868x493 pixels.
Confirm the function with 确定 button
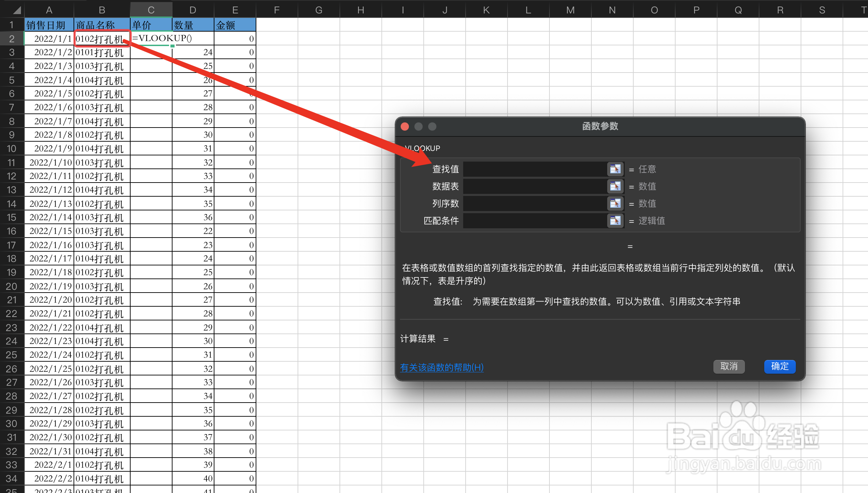click(x=780, y=366)
